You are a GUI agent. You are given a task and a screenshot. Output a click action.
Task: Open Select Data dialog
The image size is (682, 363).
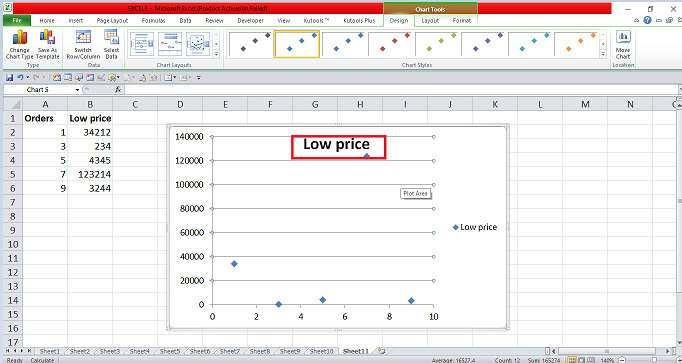[x=111, y=45]
